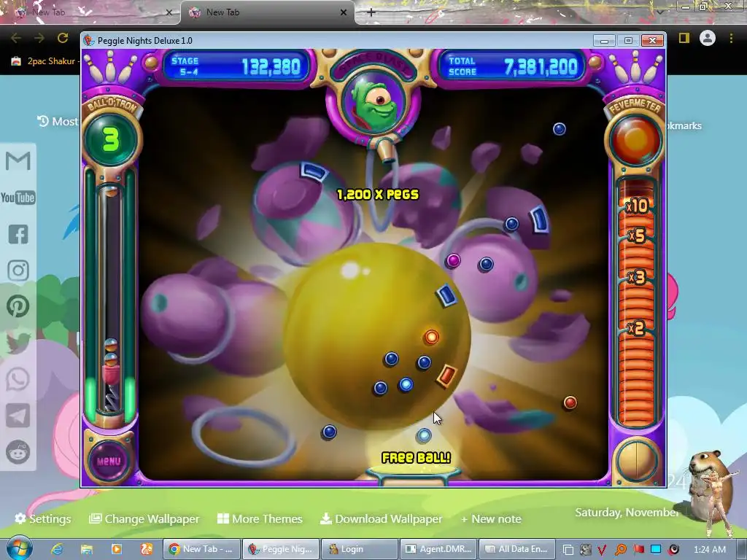Open the YouTube sidebar shortcut
Screen dimensions: 747x560
tap(18, 198)
